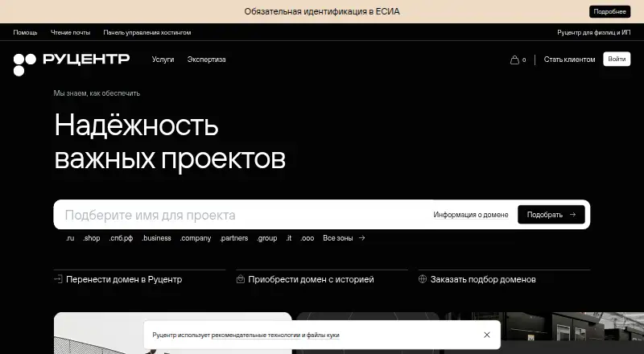Image resolution: width=644 pixels, height=354 pixels.
Task: Click Перенести домен в Руцентр
Action: [x=124, y=279]
